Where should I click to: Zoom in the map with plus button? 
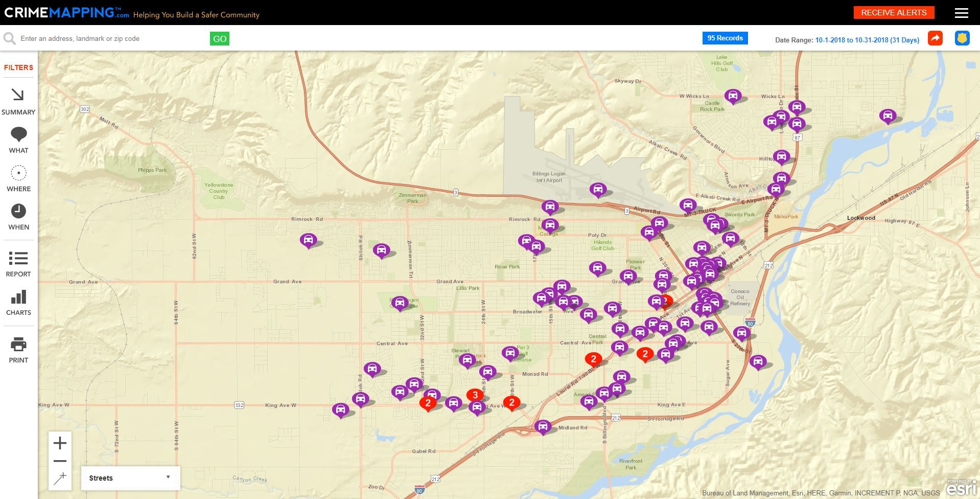click(x=60, y=443)
